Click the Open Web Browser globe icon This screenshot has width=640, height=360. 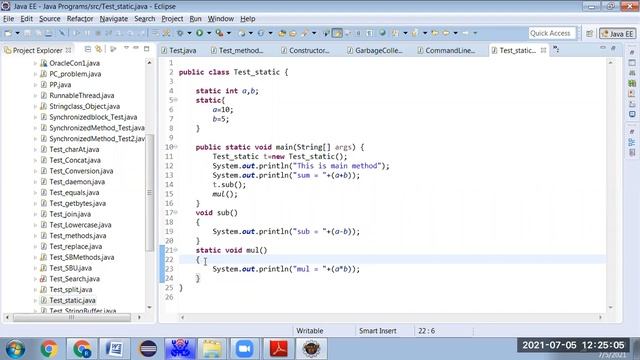pos(382,33)
